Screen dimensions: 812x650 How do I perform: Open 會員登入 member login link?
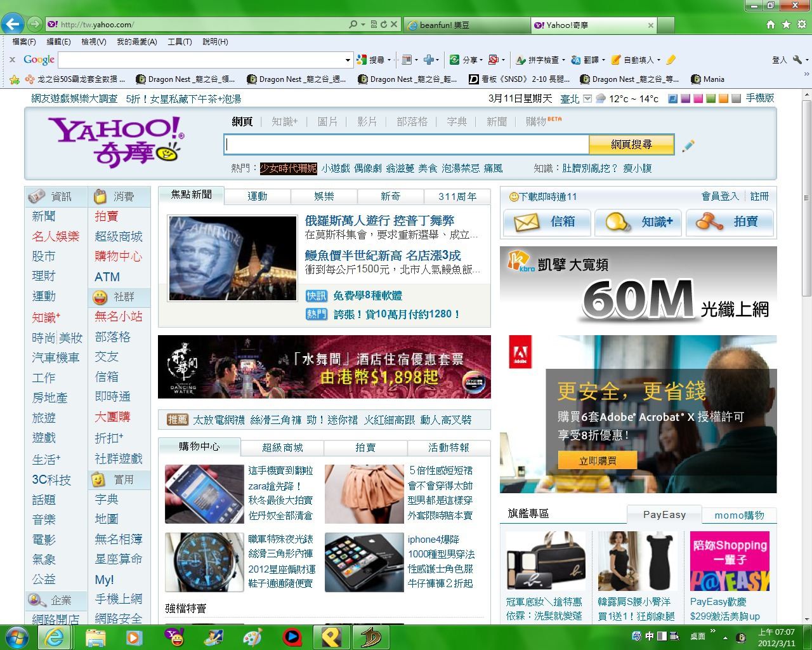720,196
